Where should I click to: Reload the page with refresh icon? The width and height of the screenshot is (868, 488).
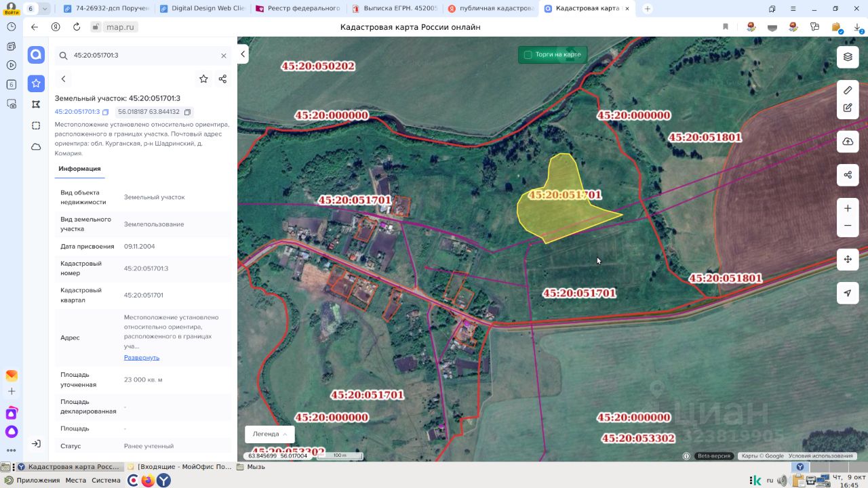tap(76, 27)
